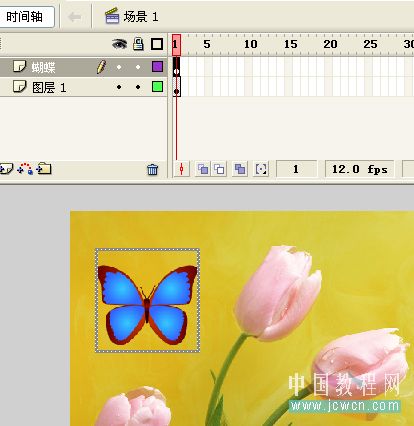Click purple outline swatch of 蝴蝶 layer
414x426 pixels.
(157, 67)
